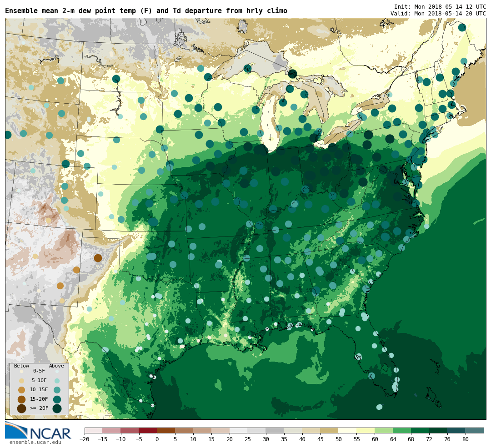Click the brown 0 to 5 colorbar swatch
This screenshot has height=448, width=491.
pyautogui.click(x=166, y=430)
